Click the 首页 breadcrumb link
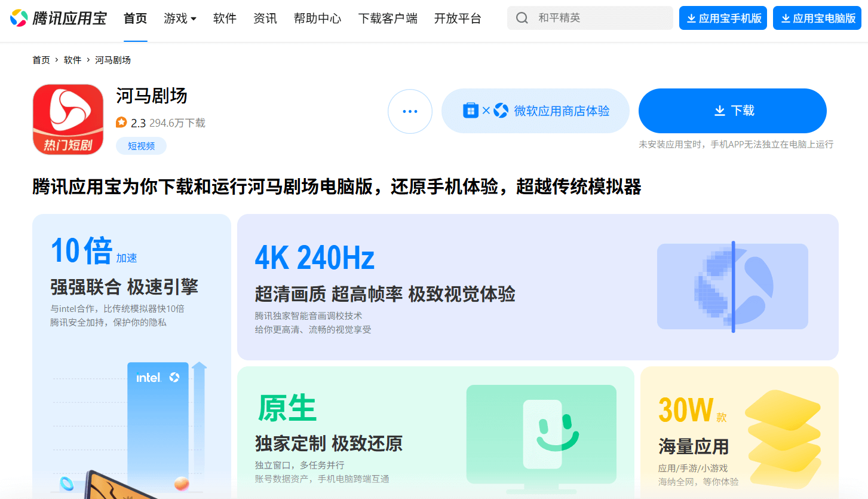The width and height of the screenshot is (868, 499). click(x=41, y=60)
